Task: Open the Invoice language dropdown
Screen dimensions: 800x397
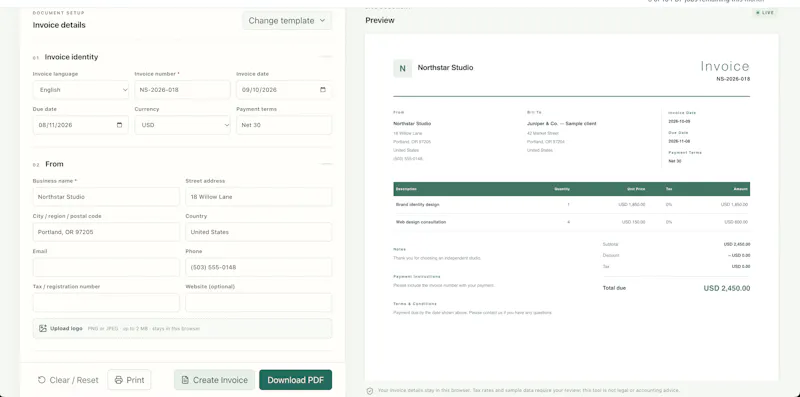Action: pos(81,90)
